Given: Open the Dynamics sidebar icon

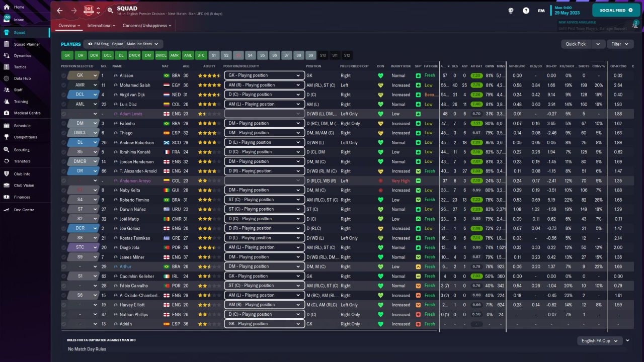Looking at the screenshot, I should pyautogui.click(x=7, y=56).
